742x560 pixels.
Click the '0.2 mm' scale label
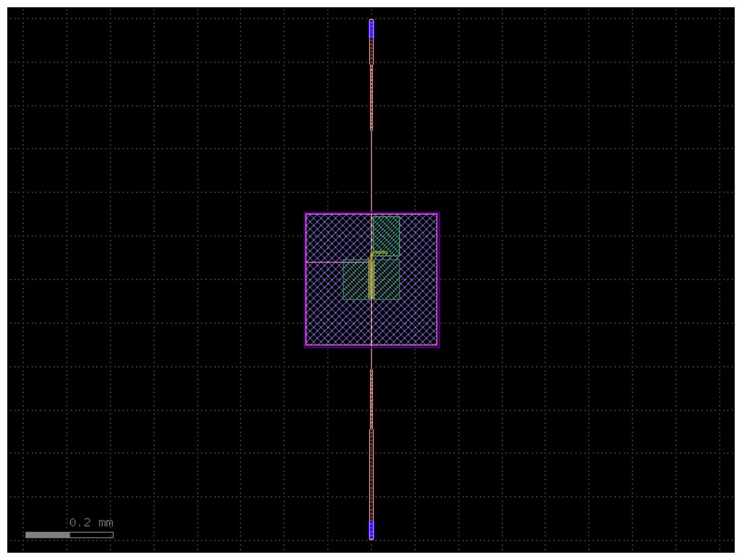click(x=91, y=522)
